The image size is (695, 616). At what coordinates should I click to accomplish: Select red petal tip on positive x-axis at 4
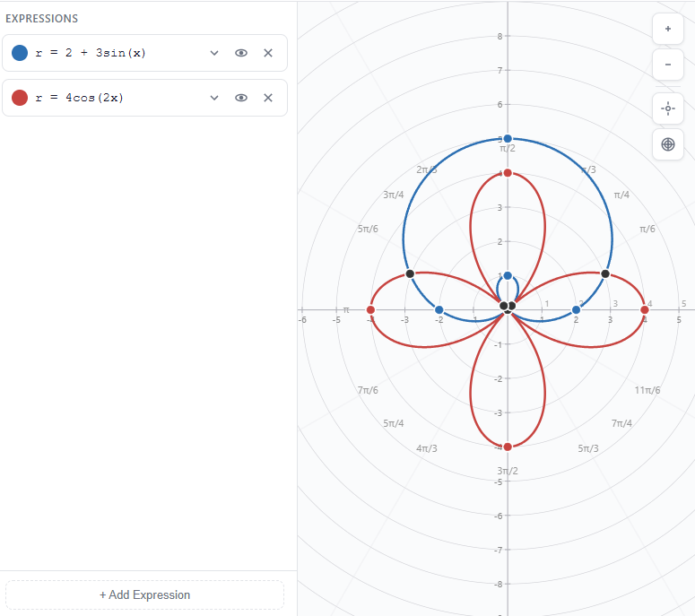click(x=645, y=309)
